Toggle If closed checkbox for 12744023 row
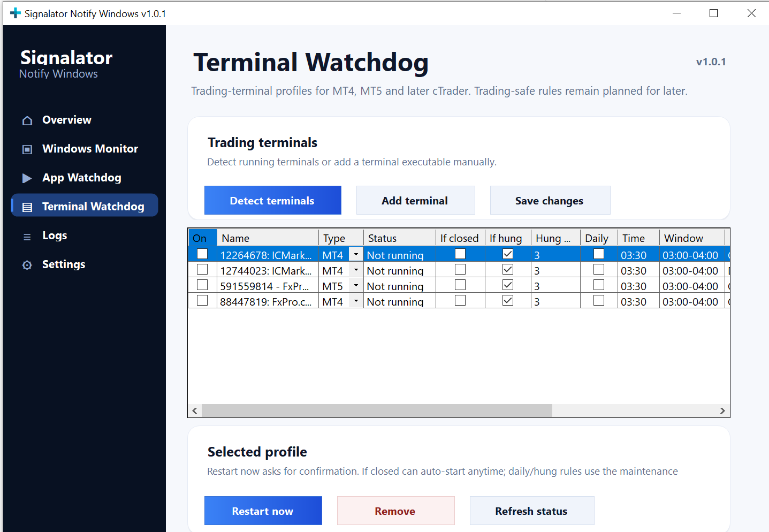The width and height of the screenshot is (769, 532). click(x=460, y=269)
